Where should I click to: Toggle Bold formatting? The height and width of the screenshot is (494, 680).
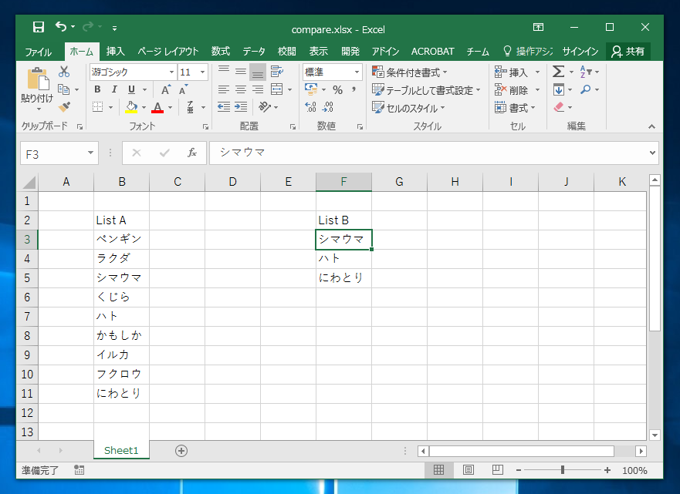pyautogui.click(x=98, y=89)
